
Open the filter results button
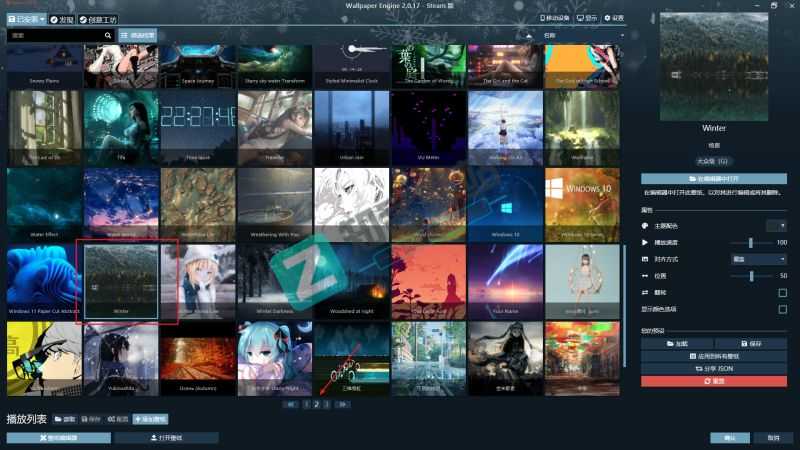tap(139, 35)
